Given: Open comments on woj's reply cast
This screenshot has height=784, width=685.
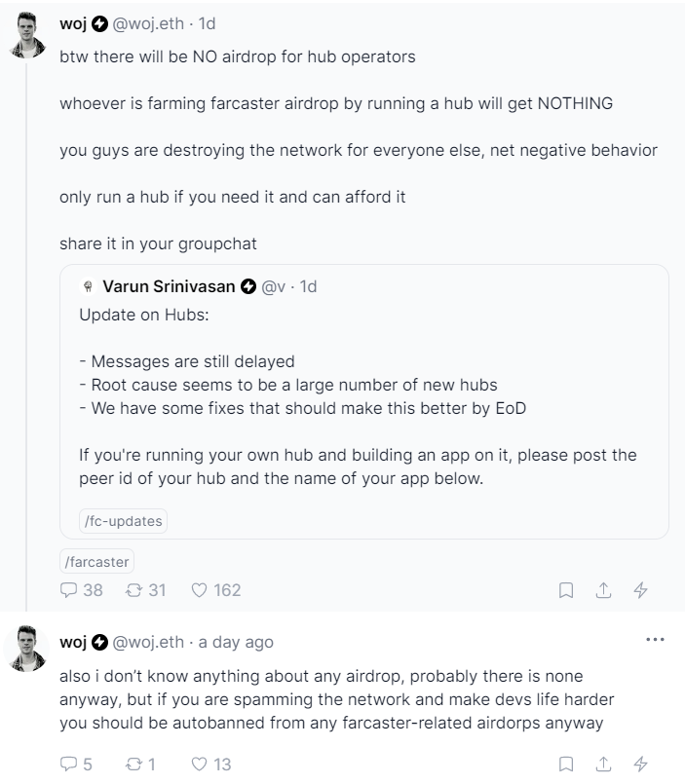Looking at the screenshot, I should tap(68, 765).
